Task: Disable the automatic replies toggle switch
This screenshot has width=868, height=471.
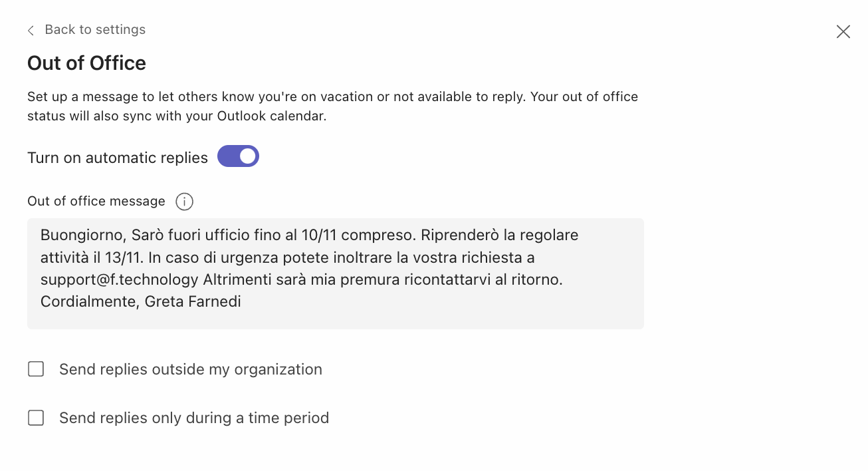Action: tap(238, 156)
